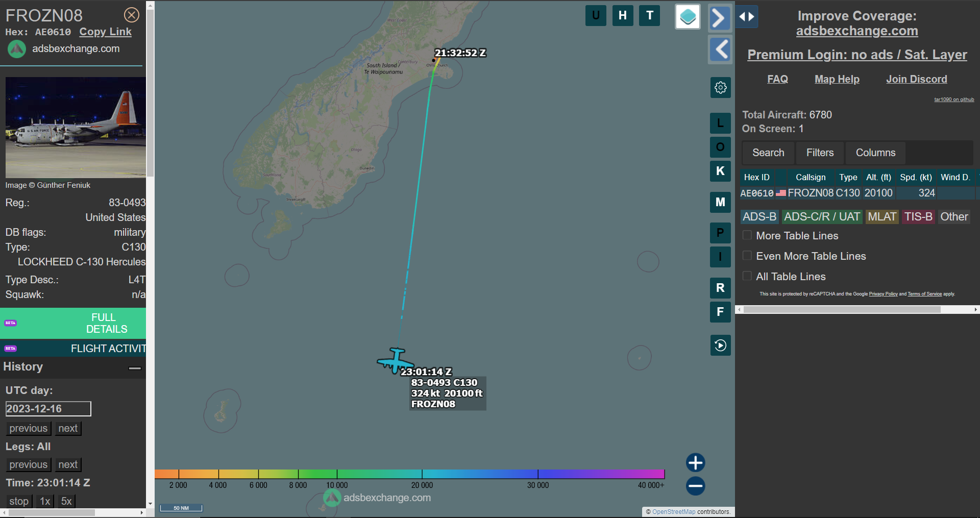
Task: Click the blue C130 aircraft icon on map
Action: click(395, 360)
